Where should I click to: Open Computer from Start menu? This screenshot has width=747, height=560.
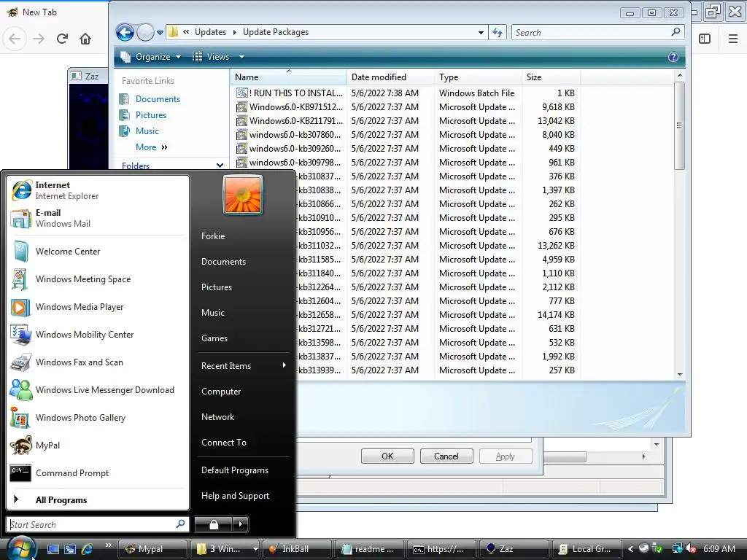tap(244, 392)
